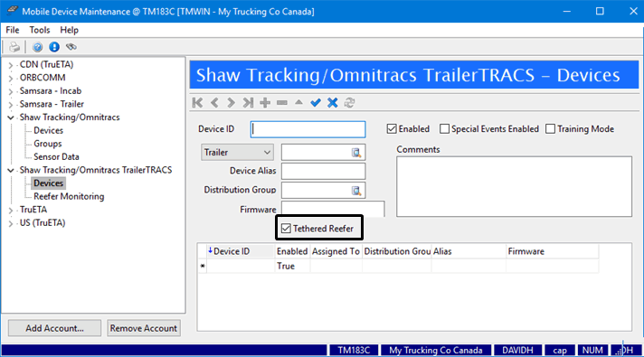The width and height of the screenshot is (644, 357).
Task: Click into the Device ID input field
Action: [308, 129]
